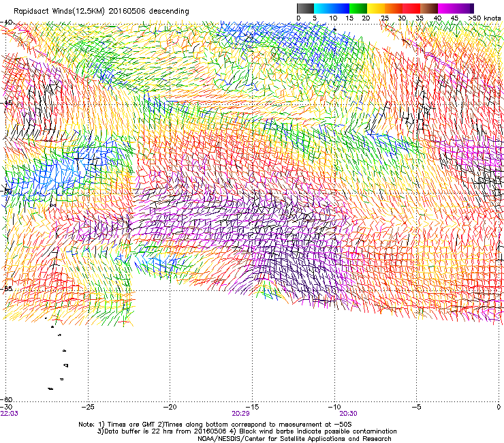Click the orange 25-30 knots legend swatch

coord(394,8)
